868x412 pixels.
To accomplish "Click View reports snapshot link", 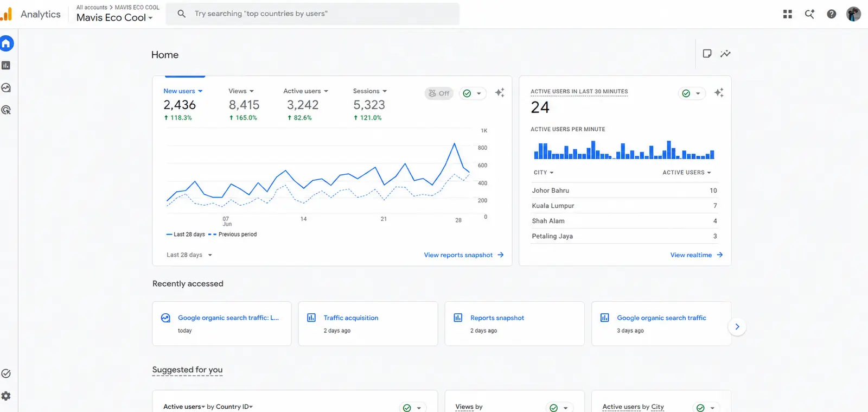I will (464, 255).
